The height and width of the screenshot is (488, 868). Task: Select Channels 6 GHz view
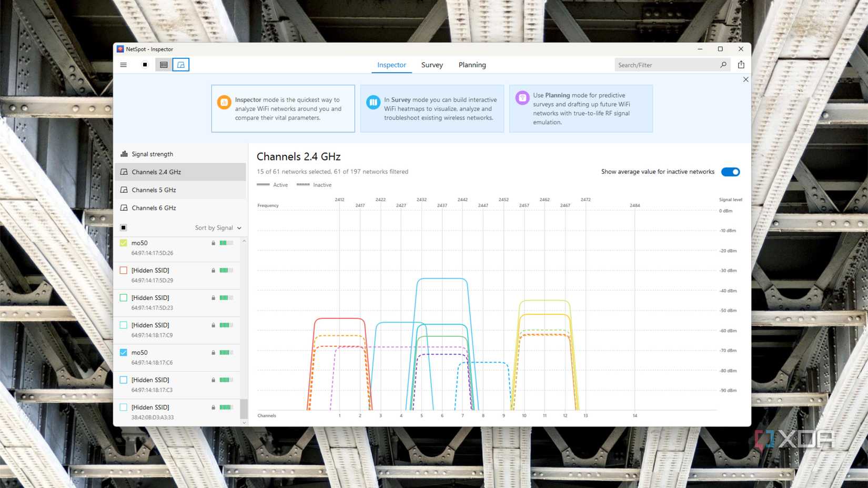[180, 207]
